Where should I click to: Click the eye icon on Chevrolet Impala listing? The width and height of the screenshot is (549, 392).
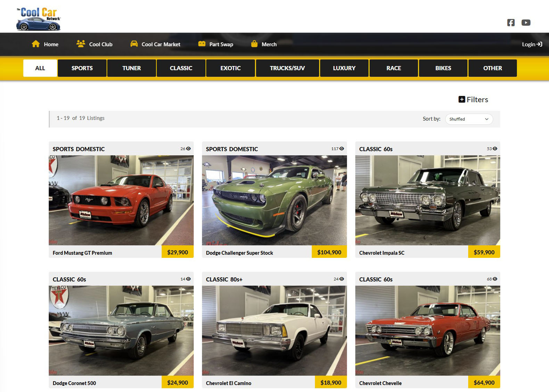coord(495,149)
